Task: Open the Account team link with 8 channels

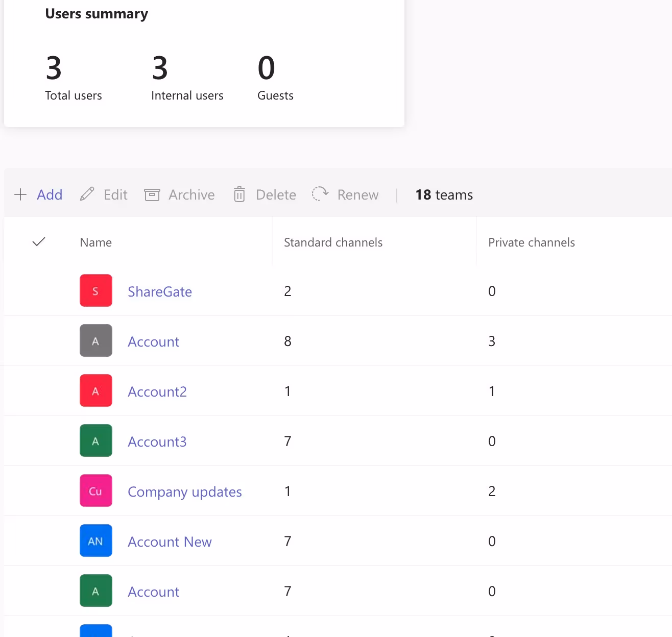Action: (x=153, y=341)
